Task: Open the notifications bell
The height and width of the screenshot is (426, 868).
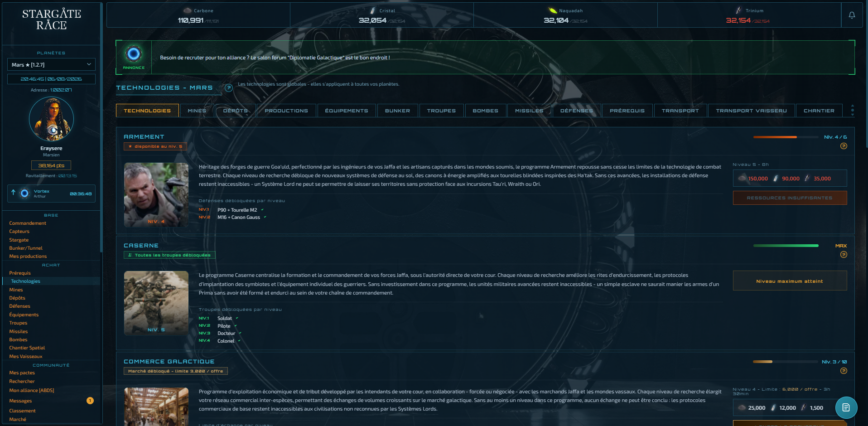Action: (x=852, y=15)
